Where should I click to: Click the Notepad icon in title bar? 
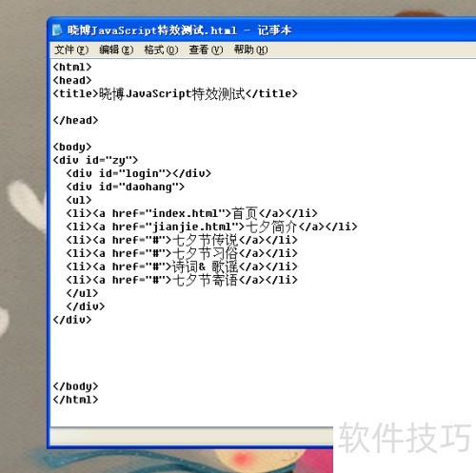(57, 30)
